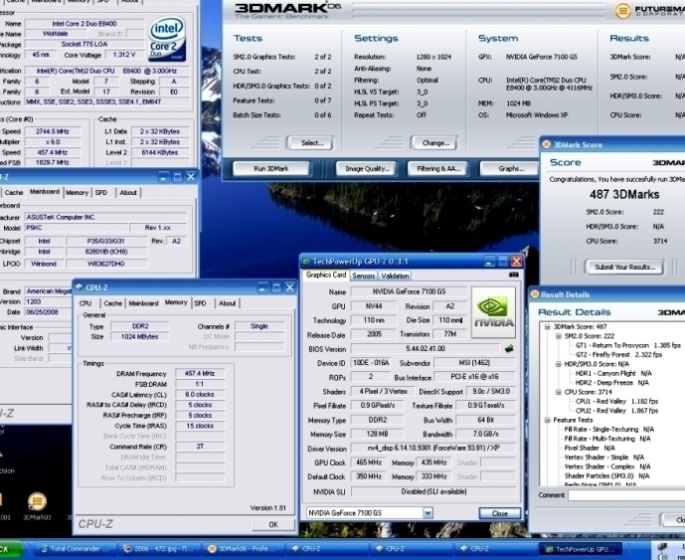Click the Filtering & AA... button

click(x=438, y=169)
